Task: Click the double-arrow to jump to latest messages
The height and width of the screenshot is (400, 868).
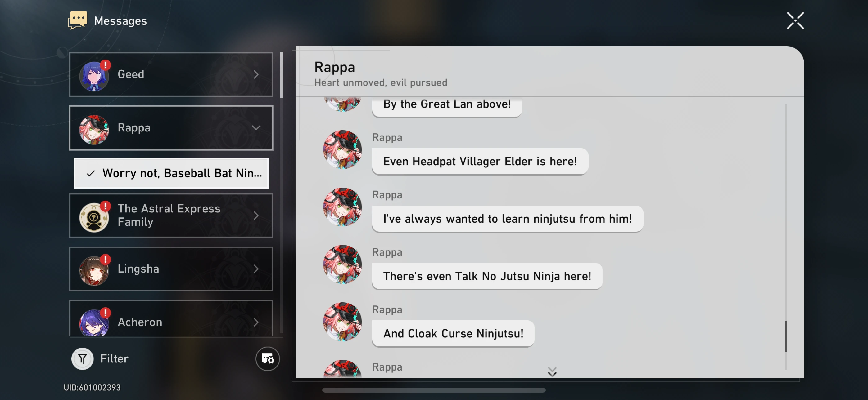Action: point(552,371)
